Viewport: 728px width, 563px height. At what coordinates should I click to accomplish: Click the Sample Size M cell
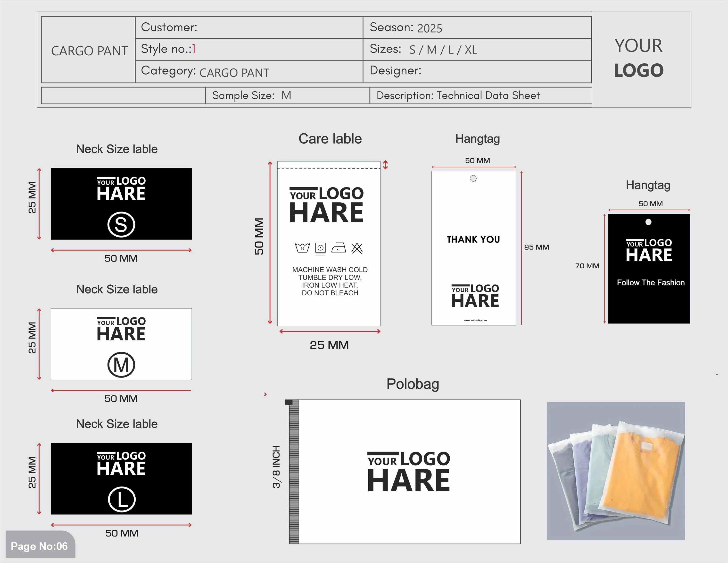pyautogui.click(x=288, y=96)
